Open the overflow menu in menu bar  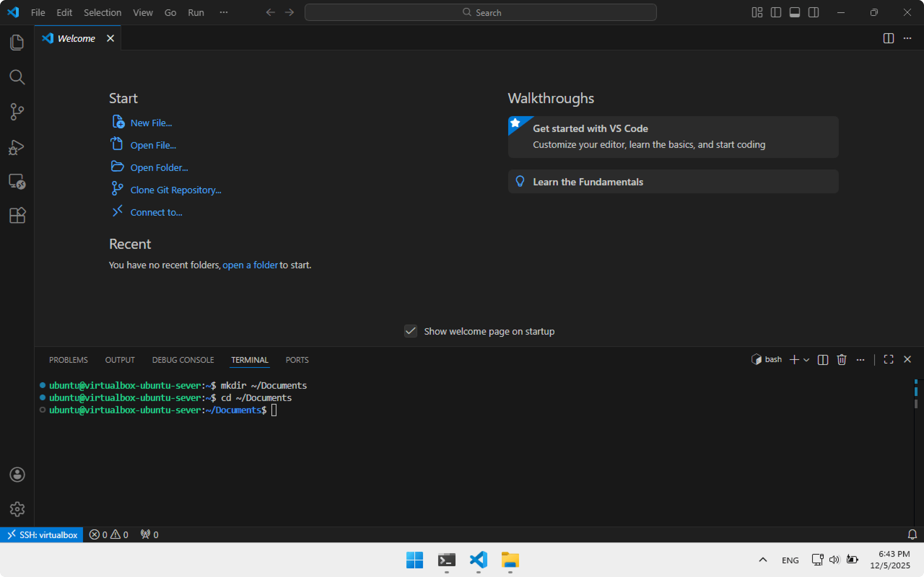(224, 13)
